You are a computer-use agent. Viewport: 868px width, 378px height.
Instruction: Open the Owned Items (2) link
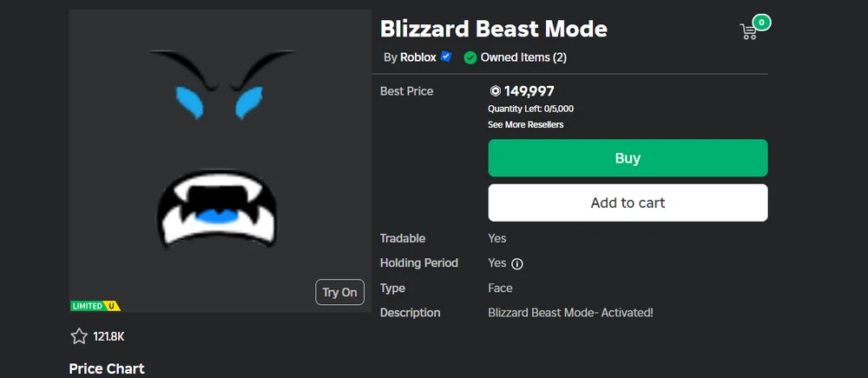[523, 57]
